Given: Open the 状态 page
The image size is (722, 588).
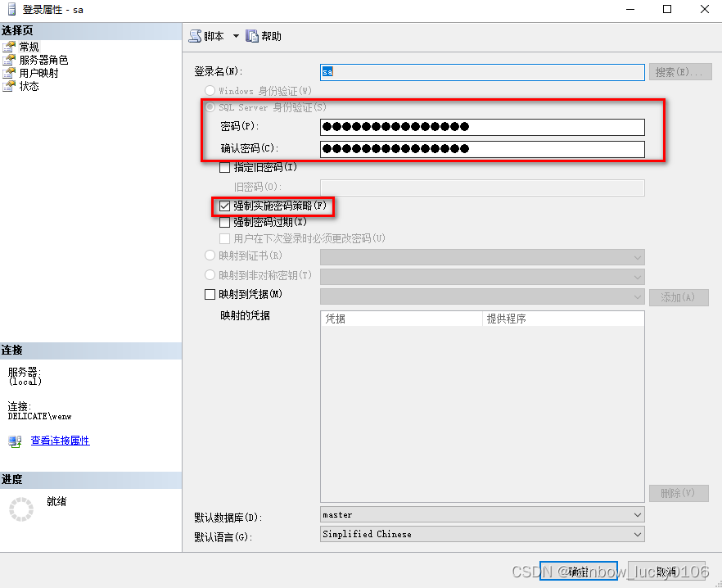Looking at the screenshot, I should [x=29, y=86].
